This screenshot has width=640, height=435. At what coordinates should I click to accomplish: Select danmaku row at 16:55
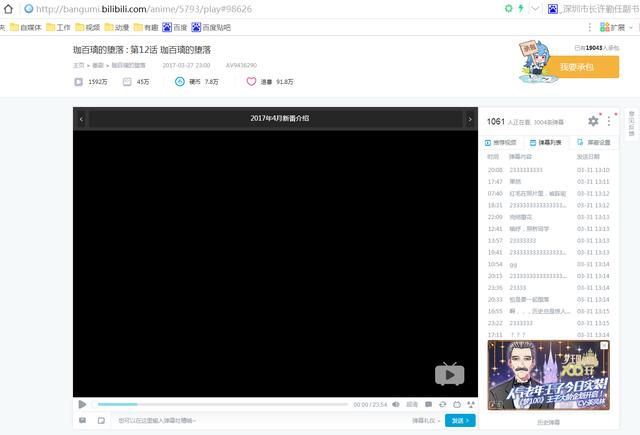[549, 311]
